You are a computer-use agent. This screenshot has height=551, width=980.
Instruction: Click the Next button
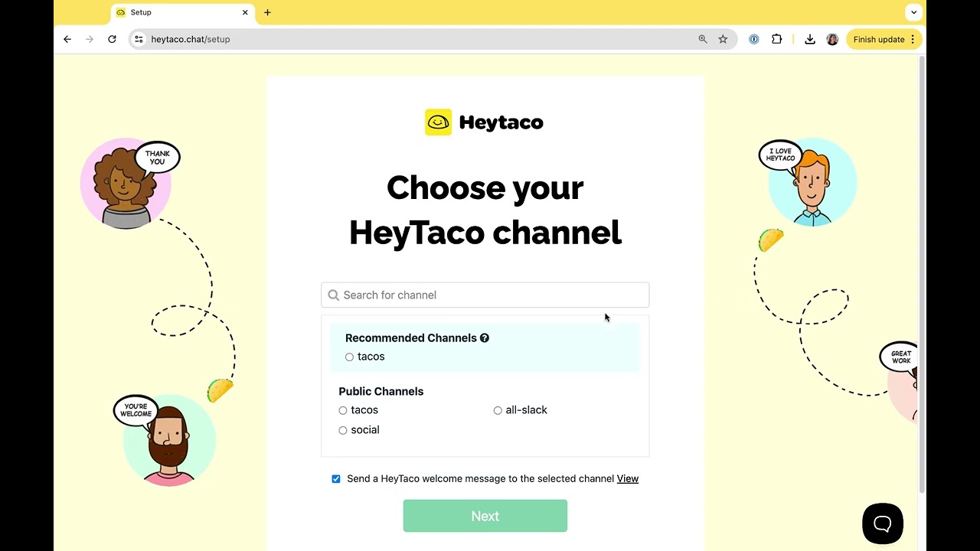(x=485, y=516)
